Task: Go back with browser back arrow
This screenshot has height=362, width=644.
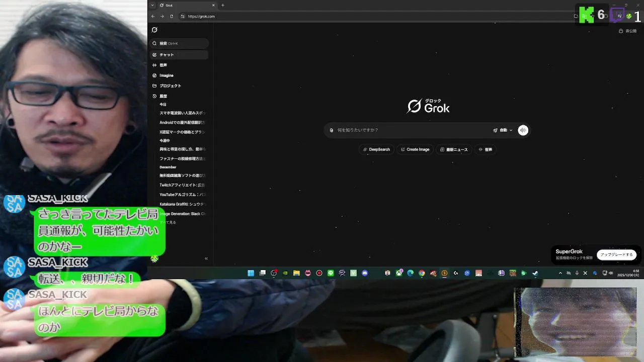Action: [x=153, y=16]
